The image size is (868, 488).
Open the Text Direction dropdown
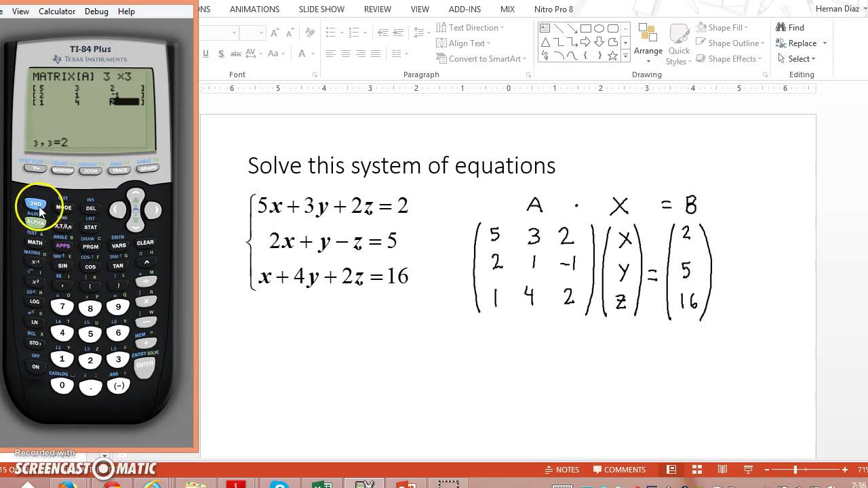tap(470, 28)
